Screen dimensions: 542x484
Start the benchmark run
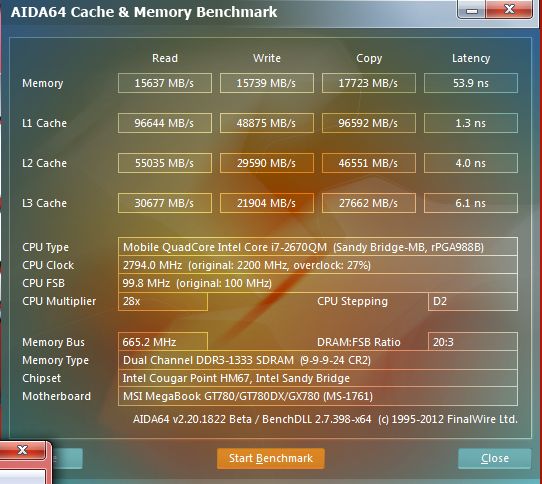coord(271,458)
